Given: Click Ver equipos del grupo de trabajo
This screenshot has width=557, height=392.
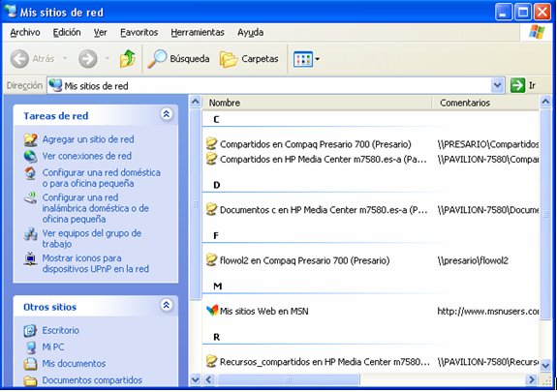Looking at the screenshot, I should pos(92,238).
